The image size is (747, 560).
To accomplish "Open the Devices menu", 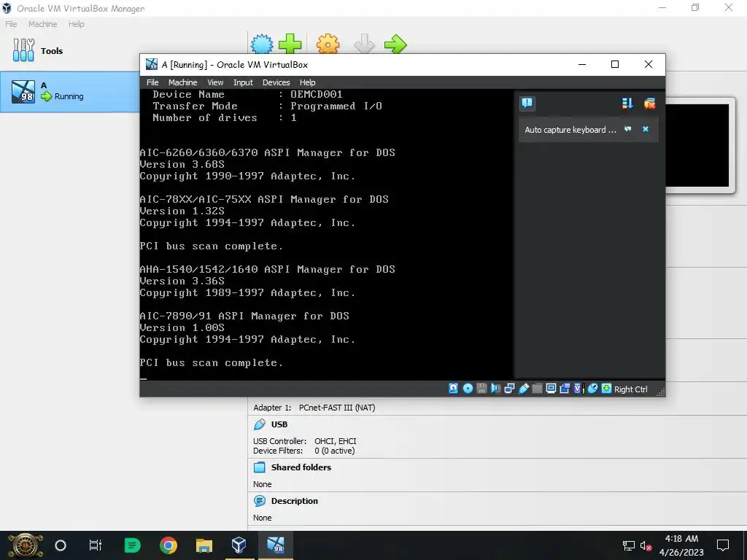I will 276,82.
